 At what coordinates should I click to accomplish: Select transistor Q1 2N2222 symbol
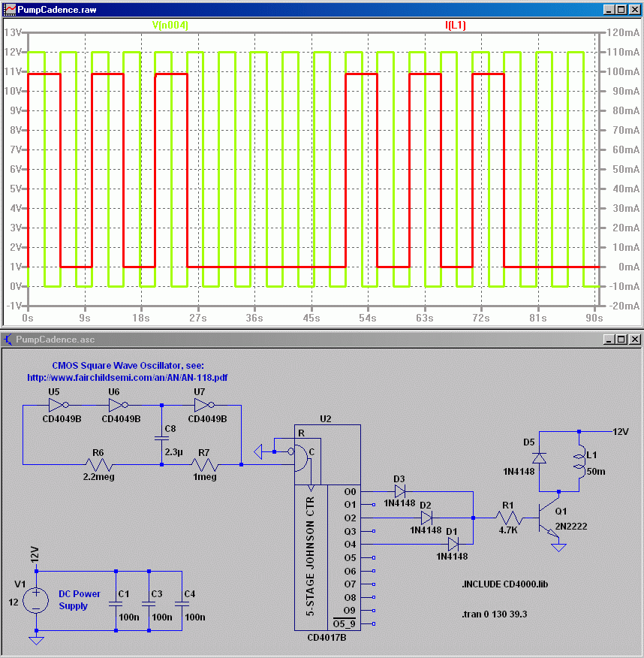click(549, 519)
